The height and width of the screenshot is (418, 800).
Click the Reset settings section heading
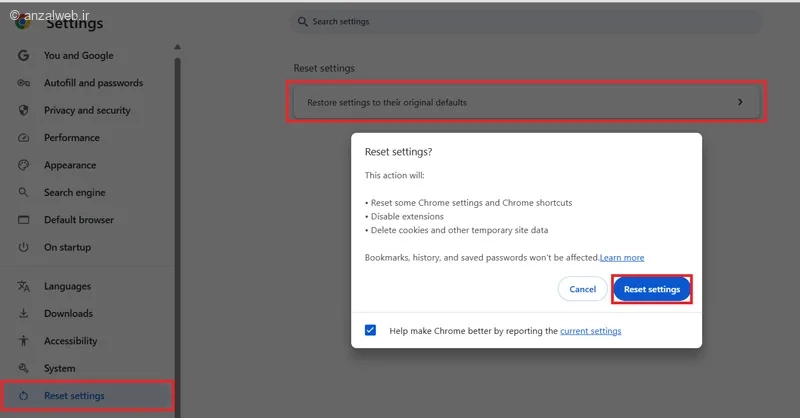(x=324, y=68)
